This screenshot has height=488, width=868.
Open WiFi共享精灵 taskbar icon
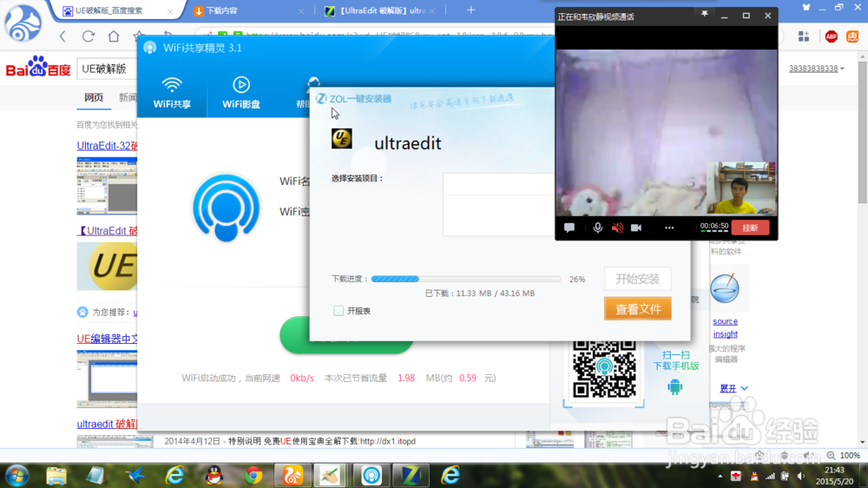372,476
